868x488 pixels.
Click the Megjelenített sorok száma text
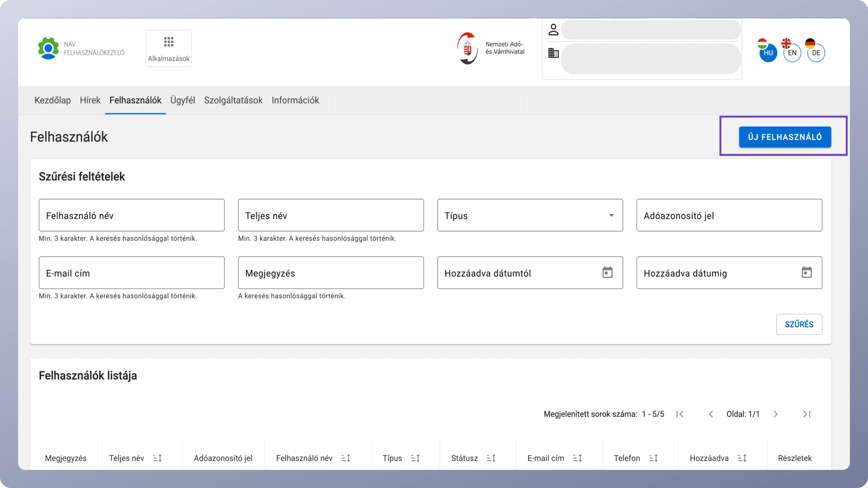point(590,414)
